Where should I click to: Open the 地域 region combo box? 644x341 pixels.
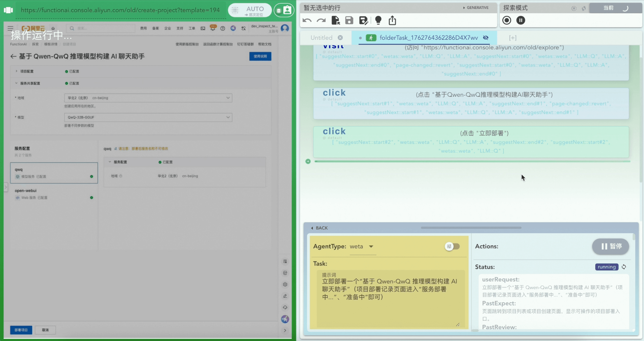tap(148, 98)
